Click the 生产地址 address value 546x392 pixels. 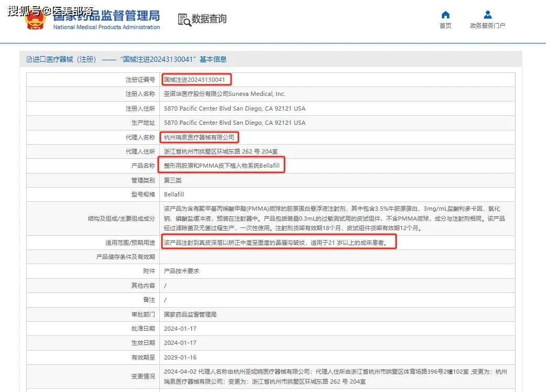(x=235, y=123)
